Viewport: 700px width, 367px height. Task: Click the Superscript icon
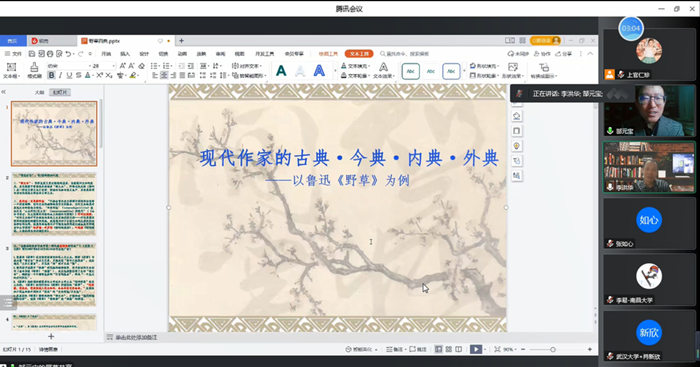pyautogui.click(x=100, y=75)
